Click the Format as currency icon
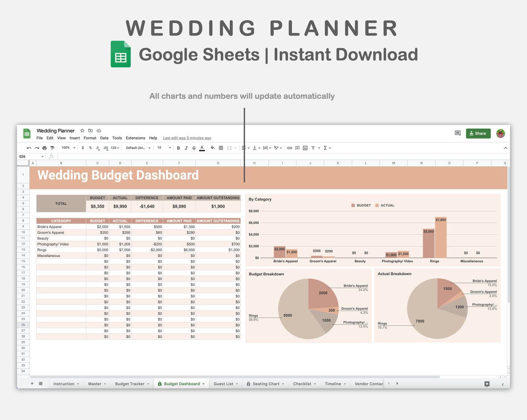Image resolution: width=527 pixels, height=420 pixels. tap(83, 148)
